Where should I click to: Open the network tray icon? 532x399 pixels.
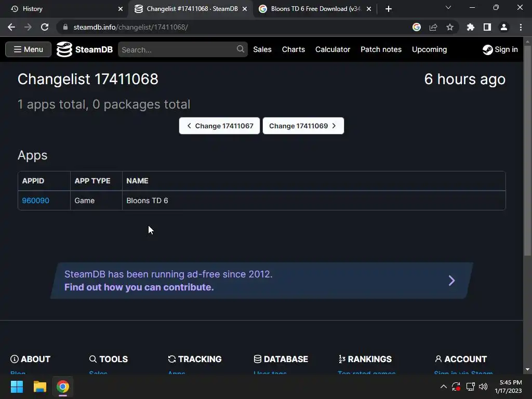[x=470, y=387]
